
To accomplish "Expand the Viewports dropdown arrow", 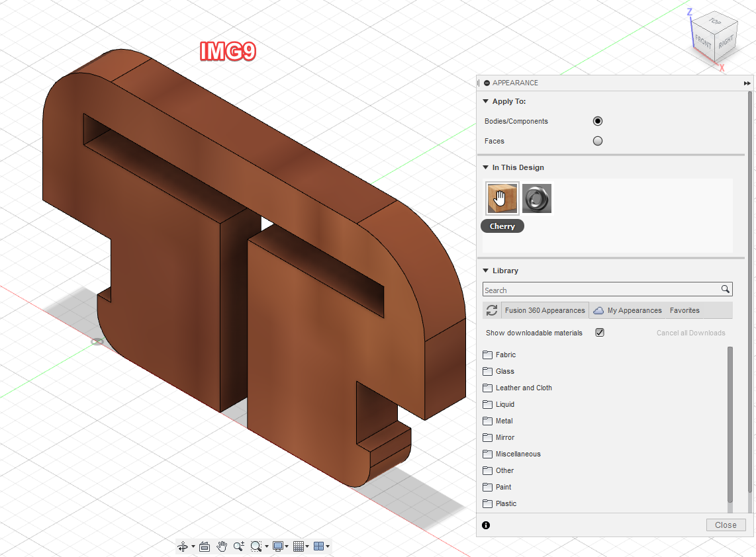I will click(x=328, y=546).
